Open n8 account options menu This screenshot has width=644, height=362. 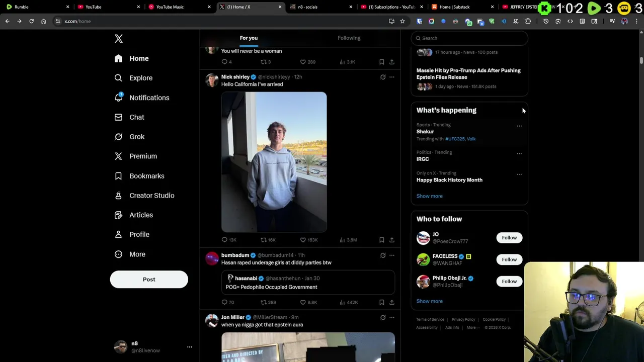[190, 347]
